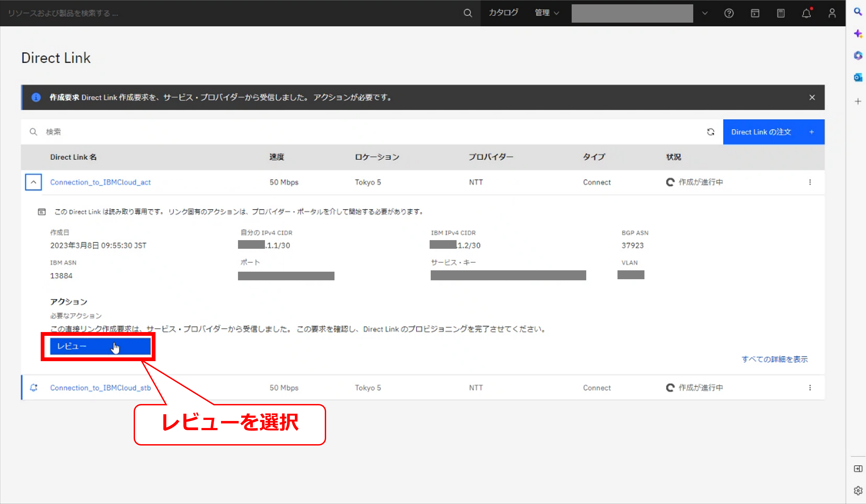Dismiss the 作成要求 notification banner

click(812, 98)
